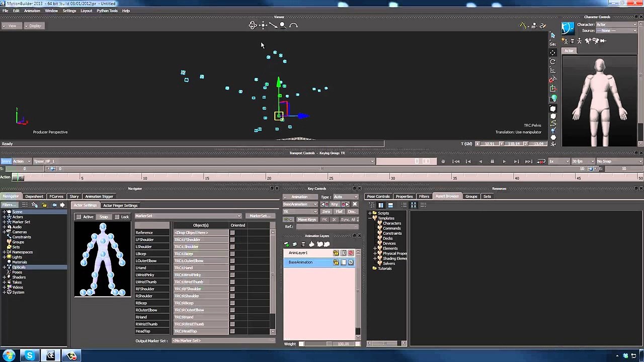Click the Move Keys button
Viewport: 644px width, 362px height.
tap(307, 220)
